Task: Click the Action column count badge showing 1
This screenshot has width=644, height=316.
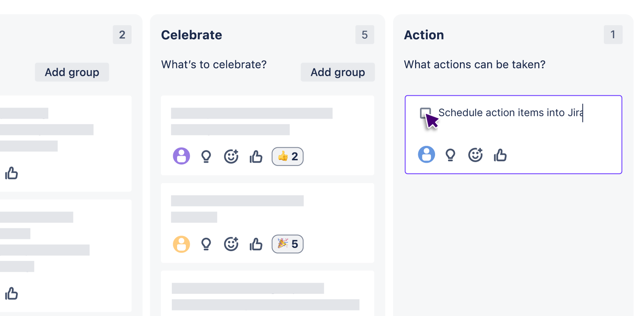Action: (613, 35)
